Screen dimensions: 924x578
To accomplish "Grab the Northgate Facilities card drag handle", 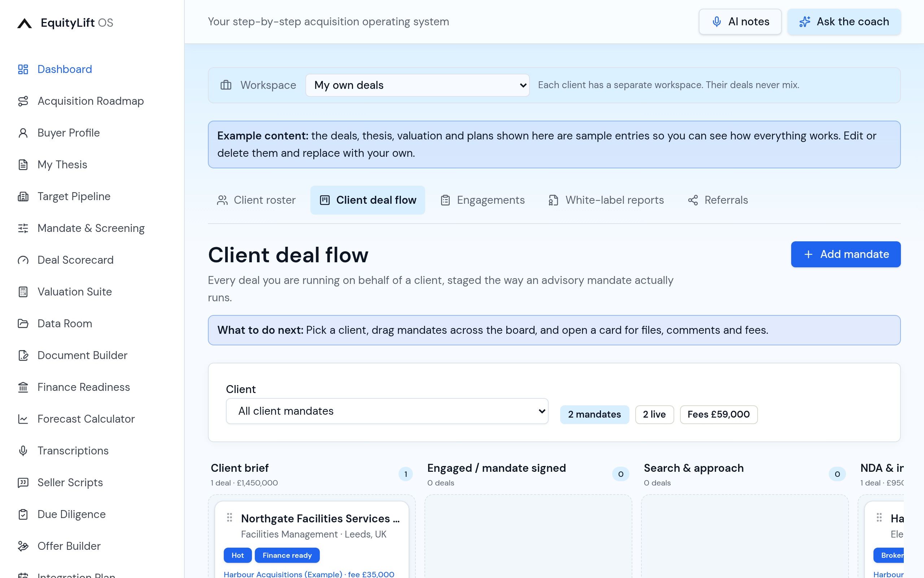I will 230,517.
